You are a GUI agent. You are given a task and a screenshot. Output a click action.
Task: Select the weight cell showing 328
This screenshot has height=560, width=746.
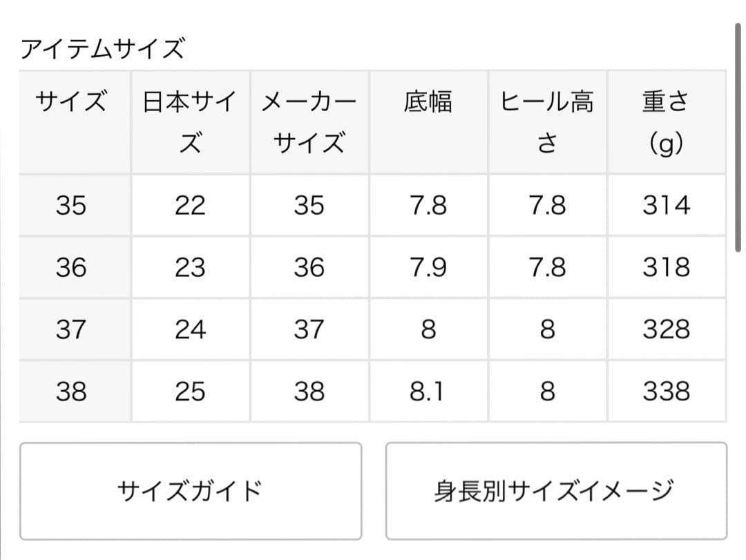point(666,329)
